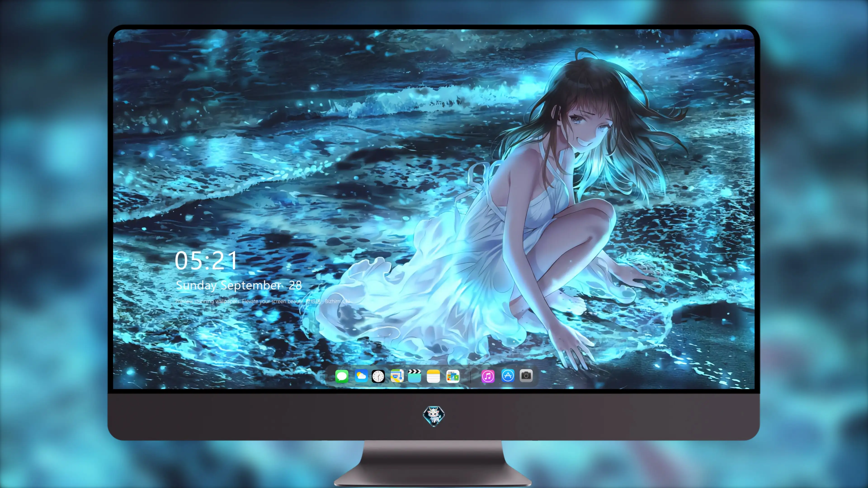Image resolution: width=868 pixels, height=488 pixels.
Task: Open the Weather app in the dock
Action: click(x=361, y=376)
